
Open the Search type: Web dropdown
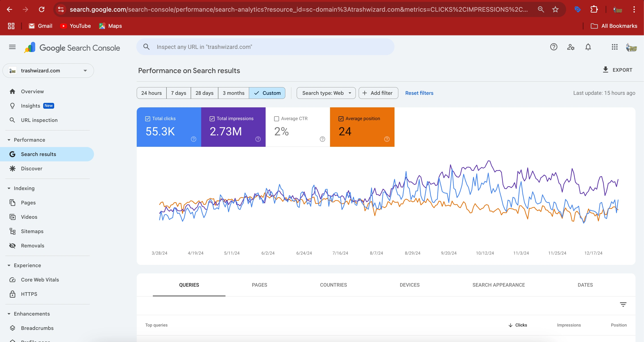(x=326, y=93)
